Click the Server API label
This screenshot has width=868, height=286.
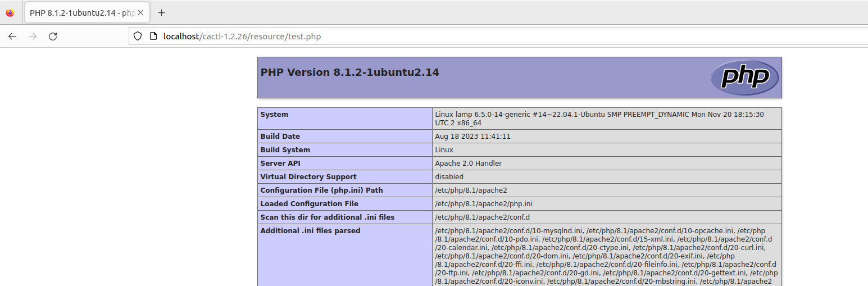coord(281,164)
